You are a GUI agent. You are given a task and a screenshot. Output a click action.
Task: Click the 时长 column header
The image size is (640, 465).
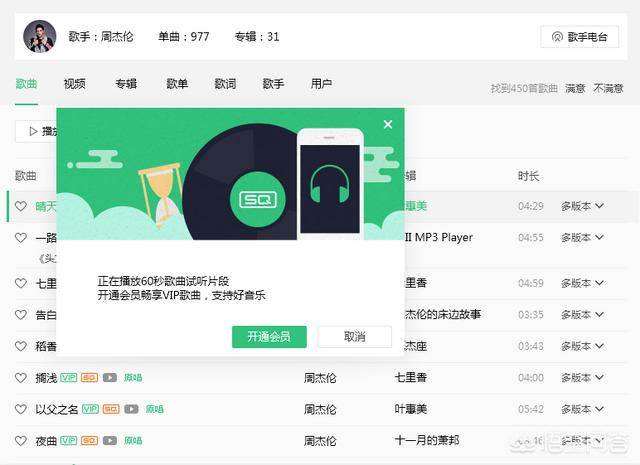pyautogui.click(x=529, y=176)
